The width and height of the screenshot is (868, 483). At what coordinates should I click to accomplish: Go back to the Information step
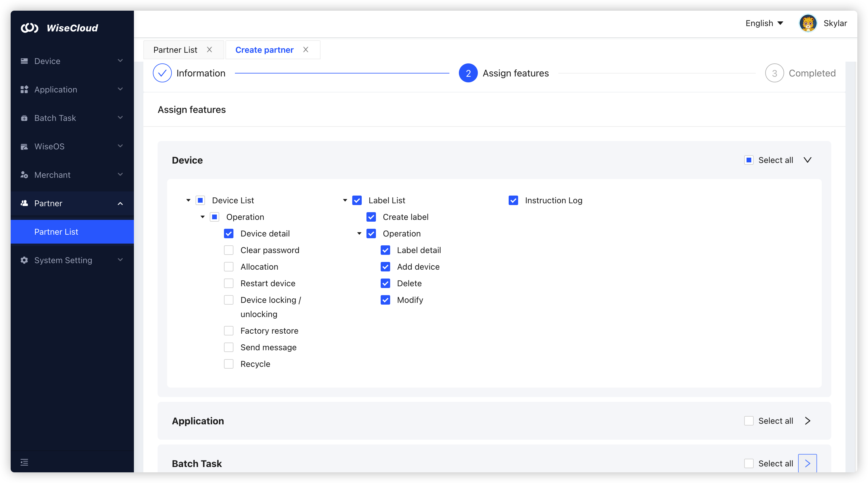click(162, 73)
